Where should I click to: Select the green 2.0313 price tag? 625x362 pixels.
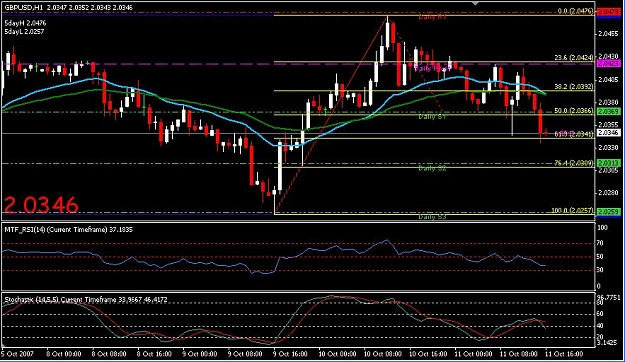pyautogui.click(x=608, y=163)
